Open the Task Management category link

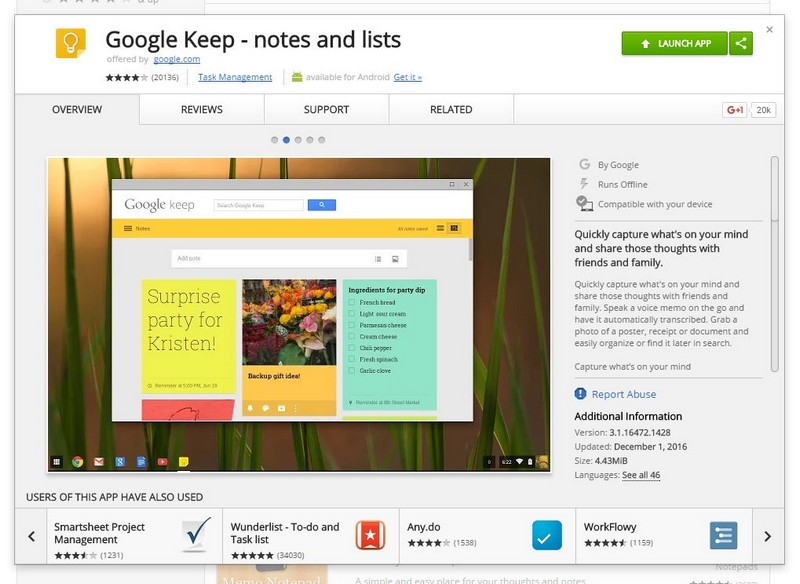235,77
